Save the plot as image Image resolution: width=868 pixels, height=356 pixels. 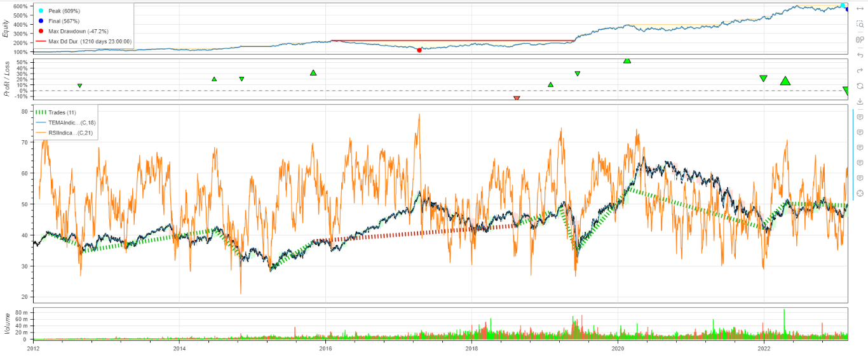pyautogui.click(x=860, y=102)
